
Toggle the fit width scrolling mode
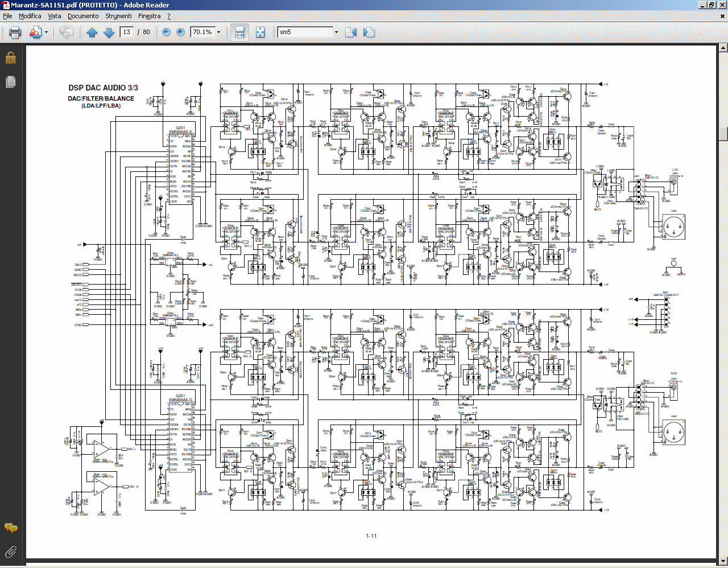tap(239, 32)
